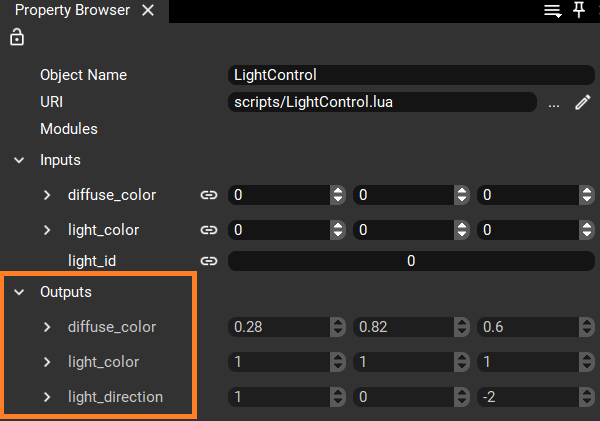Click the pin icon in the panel header

(x=578, y=11)
